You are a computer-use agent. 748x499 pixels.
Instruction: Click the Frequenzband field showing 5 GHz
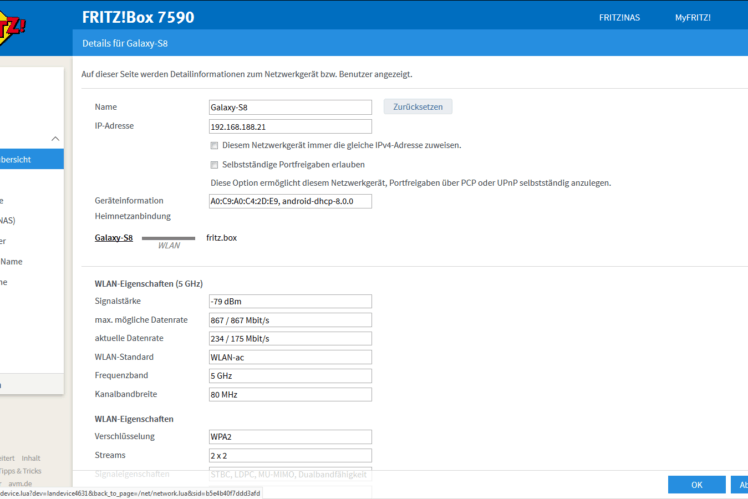point(290,376)
